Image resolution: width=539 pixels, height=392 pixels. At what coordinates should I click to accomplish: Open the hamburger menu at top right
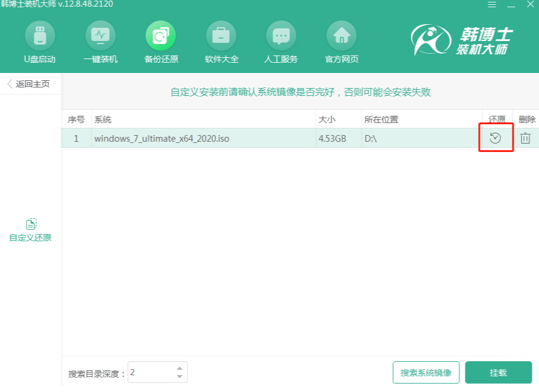click(x=492, y=5)
